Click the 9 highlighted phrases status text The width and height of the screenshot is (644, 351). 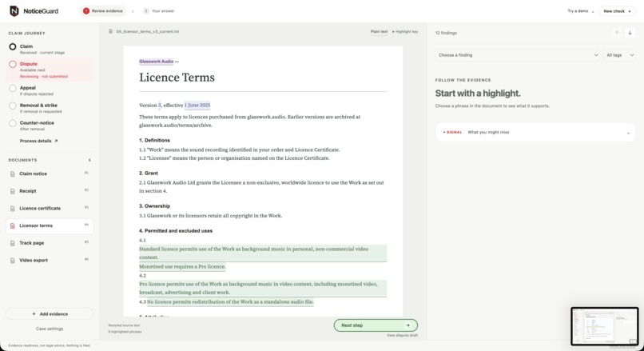pos(125,332)
